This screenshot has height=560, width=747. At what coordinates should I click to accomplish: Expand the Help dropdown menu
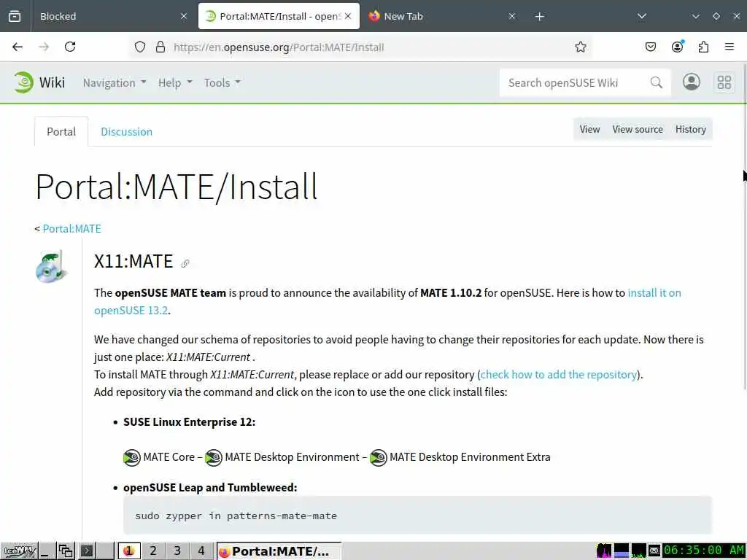[175, 83]
